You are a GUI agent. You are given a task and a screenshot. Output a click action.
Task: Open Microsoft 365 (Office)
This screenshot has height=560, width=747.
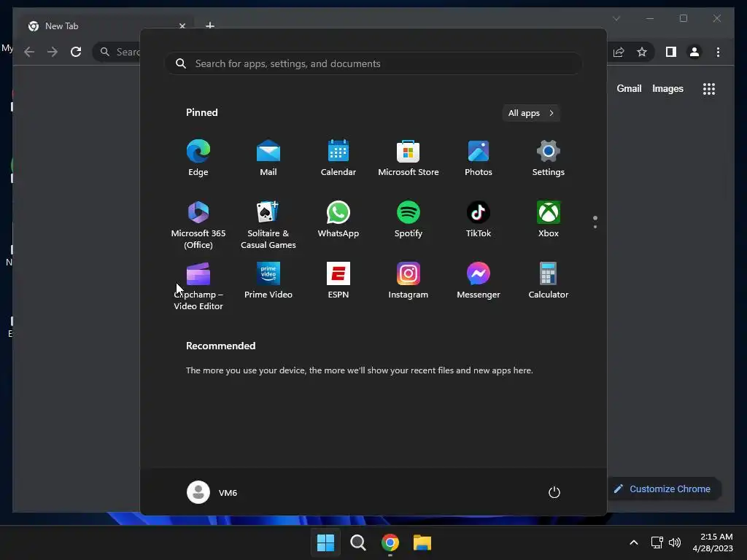(x=198, y=225)
